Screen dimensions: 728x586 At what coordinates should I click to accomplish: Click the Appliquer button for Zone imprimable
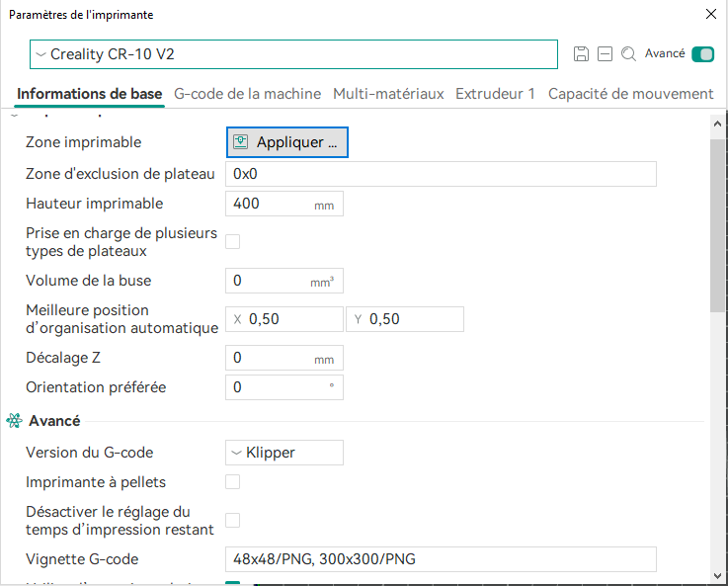coord(286,142)
